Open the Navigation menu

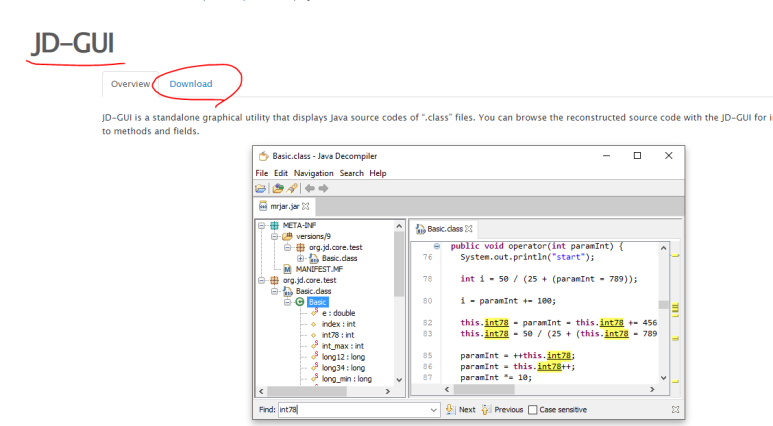314,173
